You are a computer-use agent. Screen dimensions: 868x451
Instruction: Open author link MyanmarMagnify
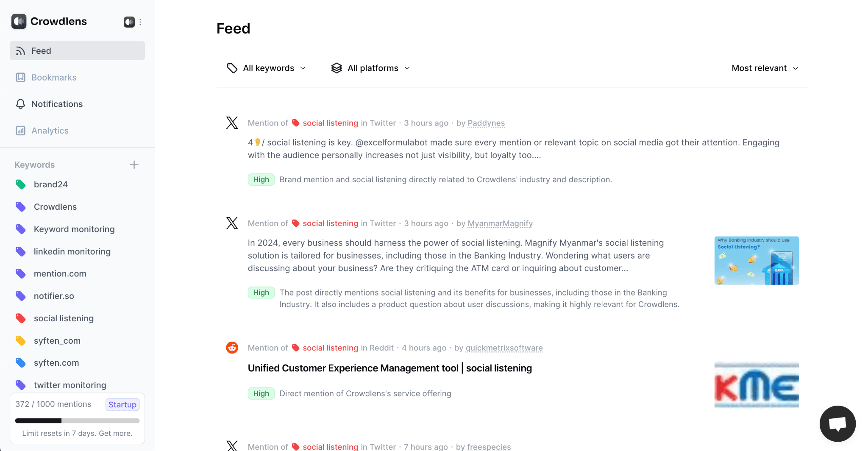pyautogui.click(x=500, y=223)
